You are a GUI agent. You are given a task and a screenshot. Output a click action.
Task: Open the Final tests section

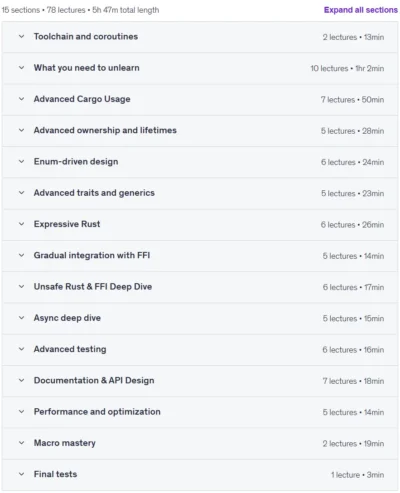200,474
